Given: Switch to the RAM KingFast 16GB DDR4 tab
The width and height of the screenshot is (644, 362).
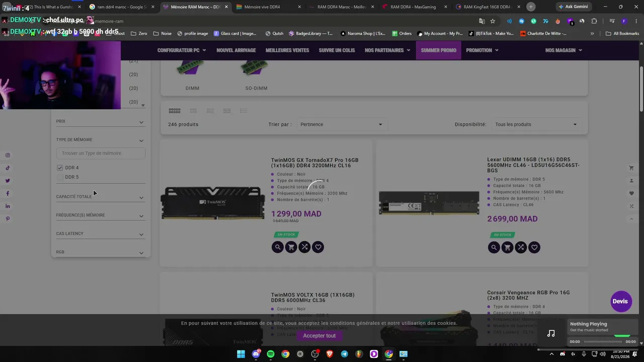Looking at the screenshot, I should click(x=488, y=7).
